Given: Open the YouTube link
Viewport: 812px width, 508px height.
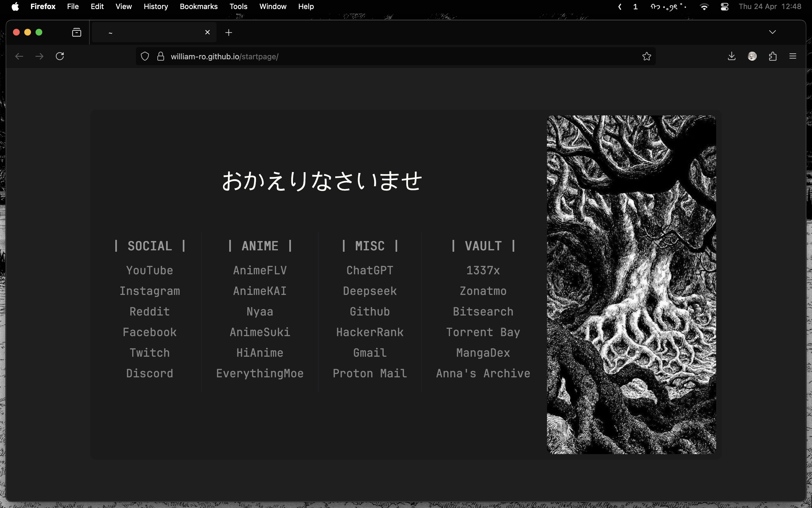Looking at the screenshot, I should click(x=150, y=270).
